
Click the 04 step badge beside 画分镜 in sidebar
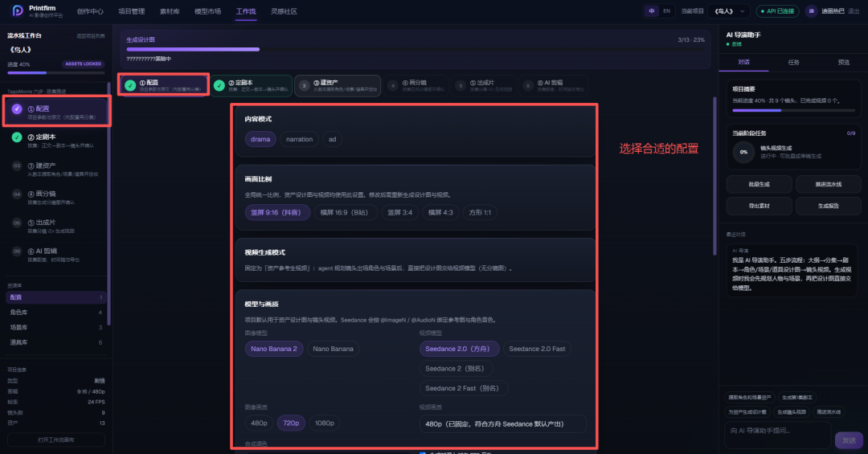(x=17, y=194)
